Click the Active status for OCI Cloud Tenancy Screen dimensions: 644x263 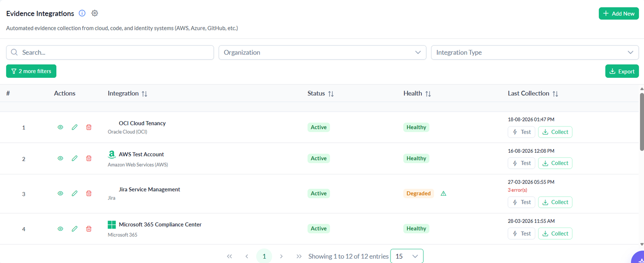tap(318, 127)
